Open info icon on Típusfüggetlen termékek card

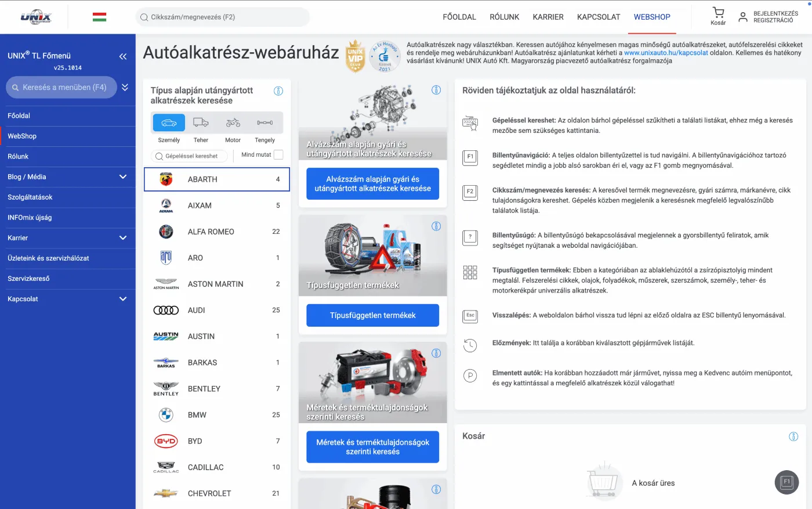[436, 226]
